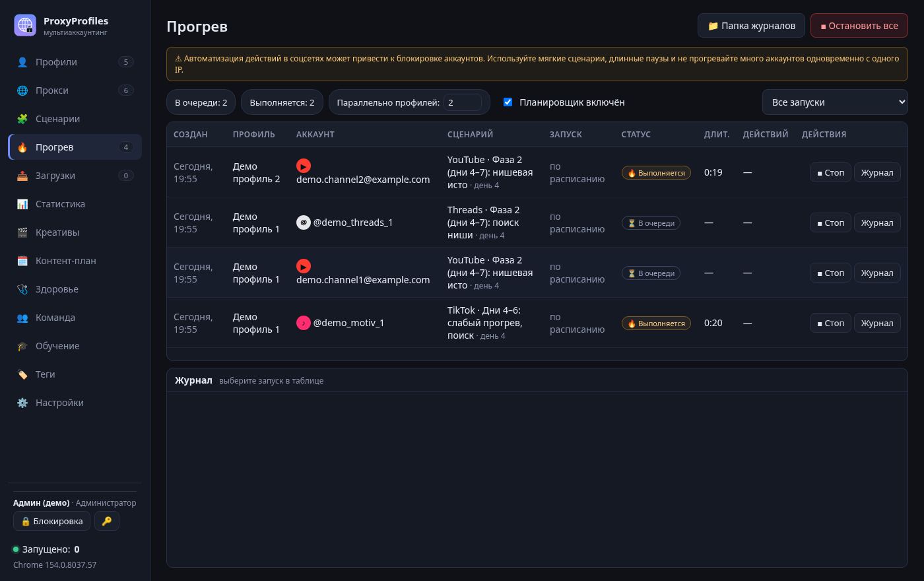Click the Остановить все button

(859, 26)
